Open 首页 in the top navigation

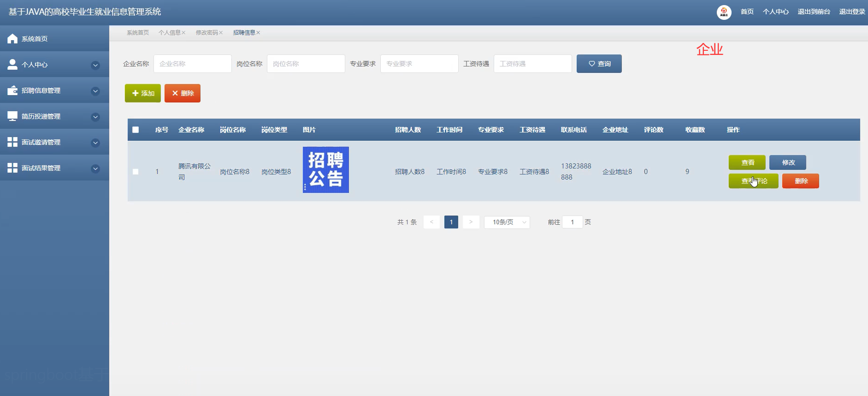click(x=747, y=12)
